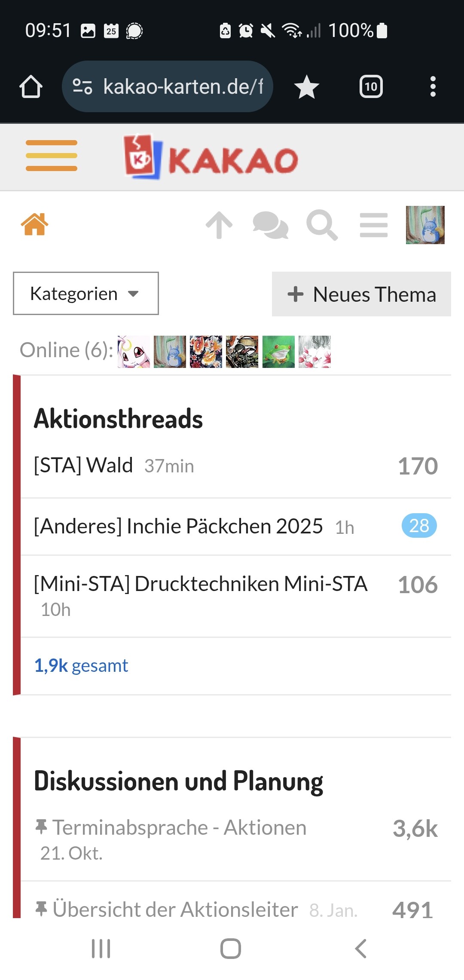Viewport: 464px width, 980px height.
Task: Bookmark page with browser star icon
Action: tap(306, 87)
